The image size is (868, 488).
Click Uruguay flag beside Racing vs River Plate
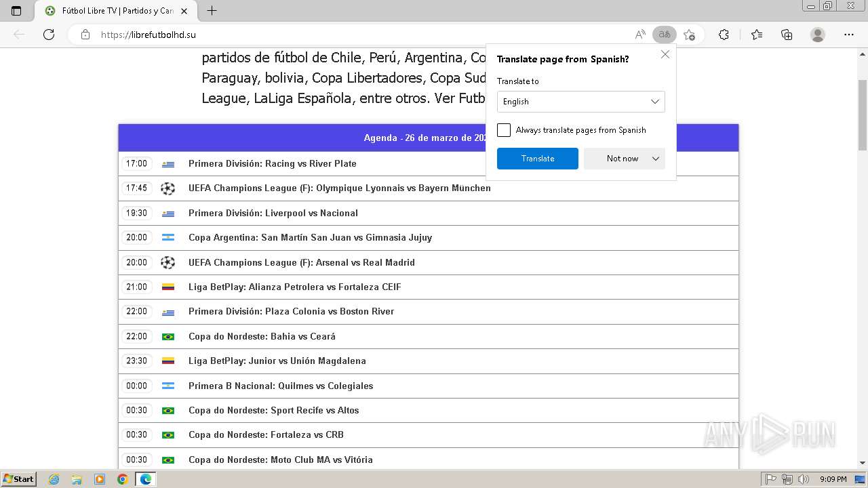click(x=168, y=164)
